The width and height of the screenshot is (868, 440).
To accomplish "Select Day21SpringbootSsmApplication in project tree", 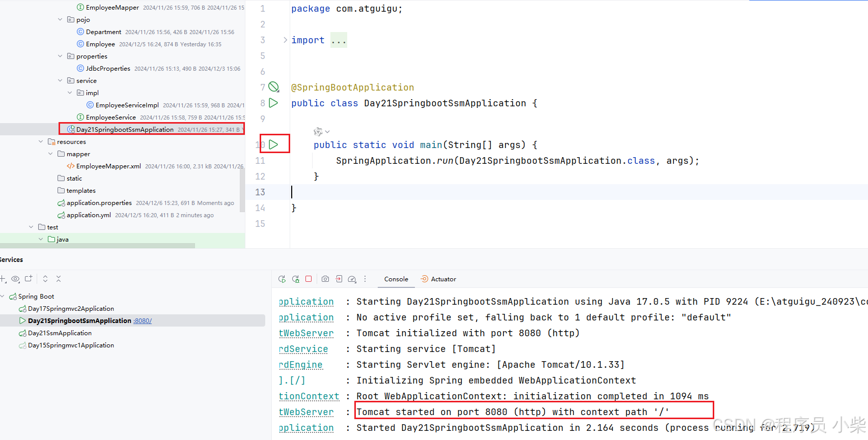I will click(125, 129).
